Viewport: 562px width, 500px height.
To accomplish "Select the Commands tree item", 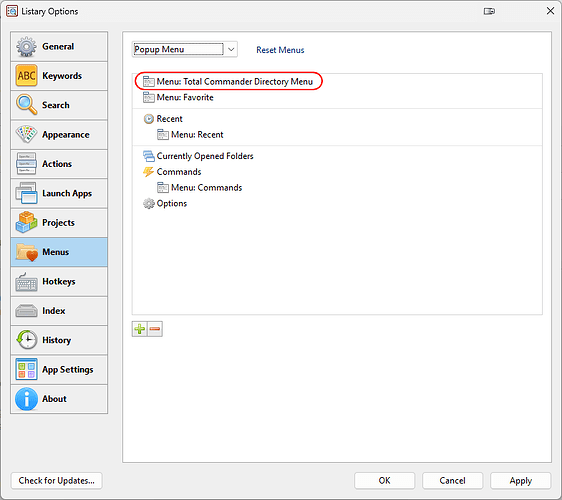I will [337, 172].
